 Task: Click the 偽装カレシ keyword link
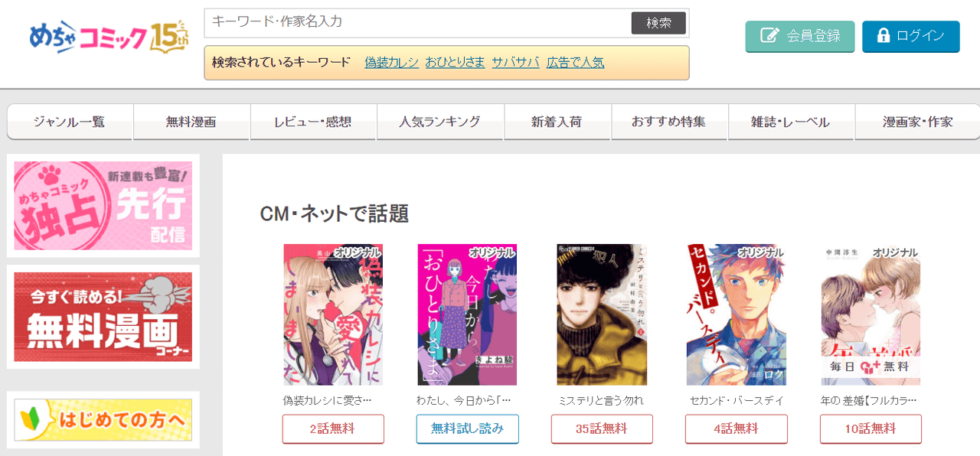coord(391,63)
